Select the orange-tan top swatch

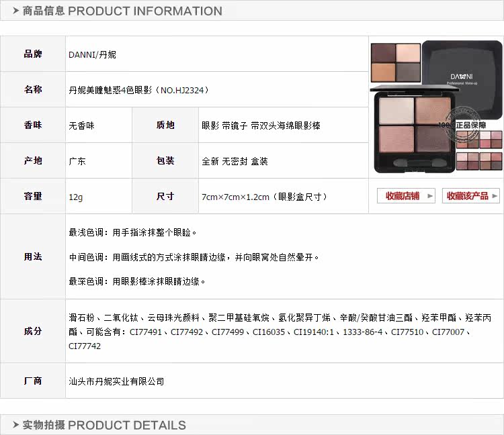pyautogui.click(x=383, y=72)
